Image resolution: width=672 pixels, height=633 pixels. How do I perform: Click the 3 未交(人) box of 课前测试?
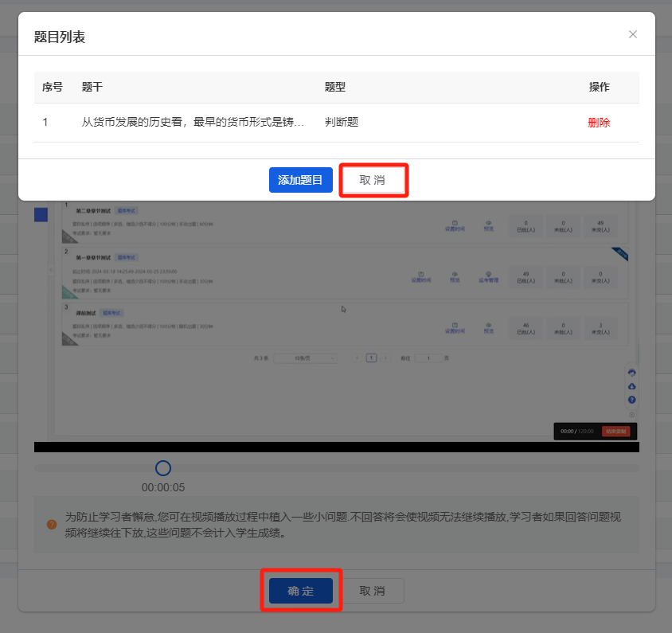[x=600, y=328]
